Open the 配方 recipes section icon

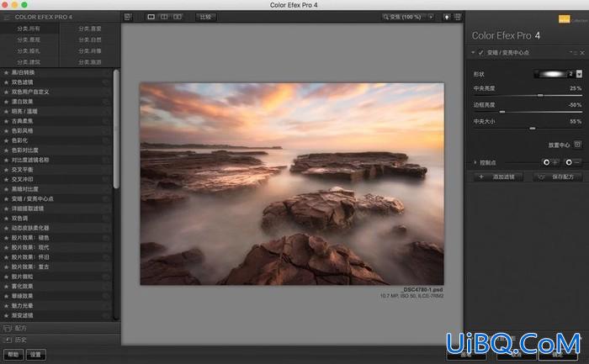click(7, 329)
